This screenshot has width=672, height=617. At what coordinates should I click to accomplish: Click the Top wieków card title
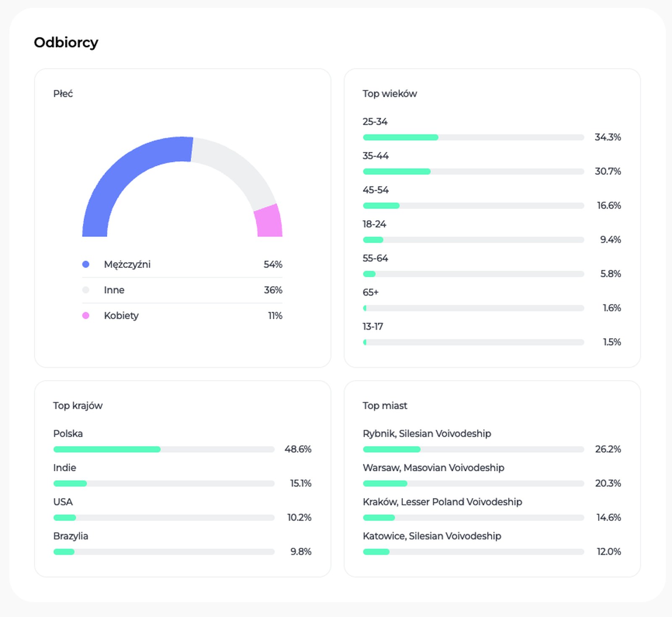[x=390, y=94]
